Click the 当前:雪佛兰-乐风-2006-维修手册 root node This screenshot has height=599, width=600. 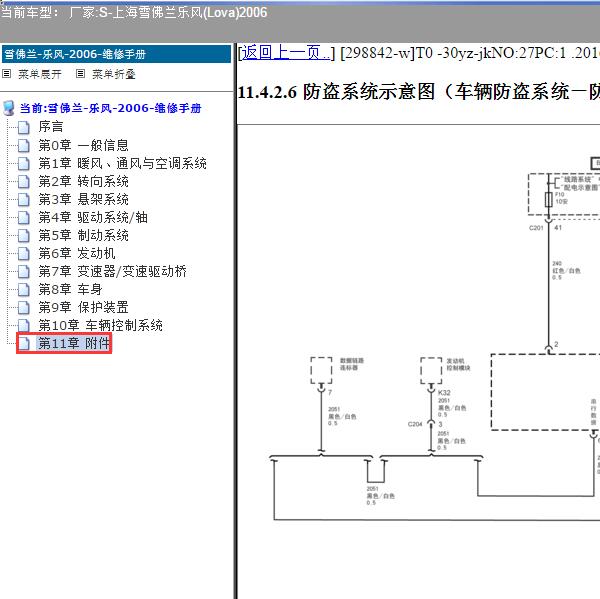tap(110, 108)
